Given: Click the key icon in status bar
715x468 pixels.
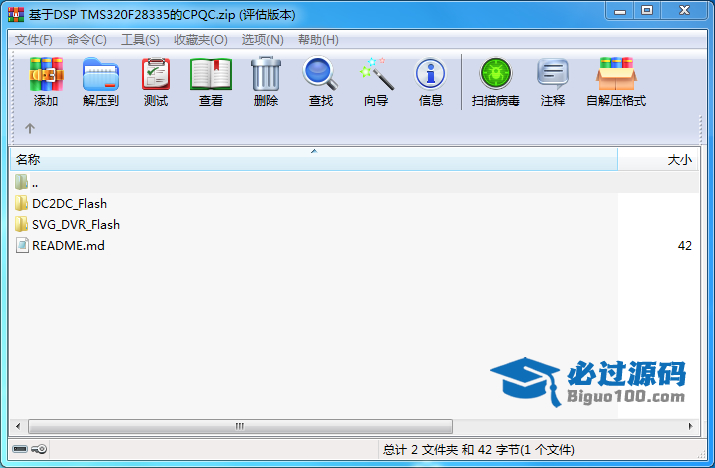Looking at the screenshot, I should tap(39, 449).
